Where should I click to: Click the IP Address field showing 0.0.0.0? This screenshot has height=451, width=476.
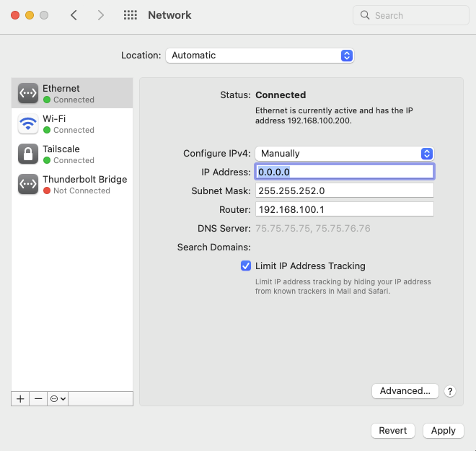[x=345, y=172]
